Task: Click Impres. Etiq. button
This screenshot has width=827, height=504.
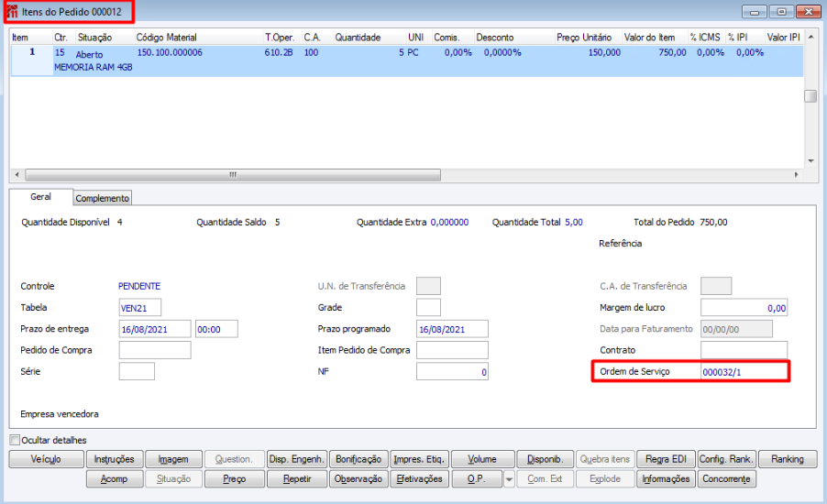Action: 419,459
